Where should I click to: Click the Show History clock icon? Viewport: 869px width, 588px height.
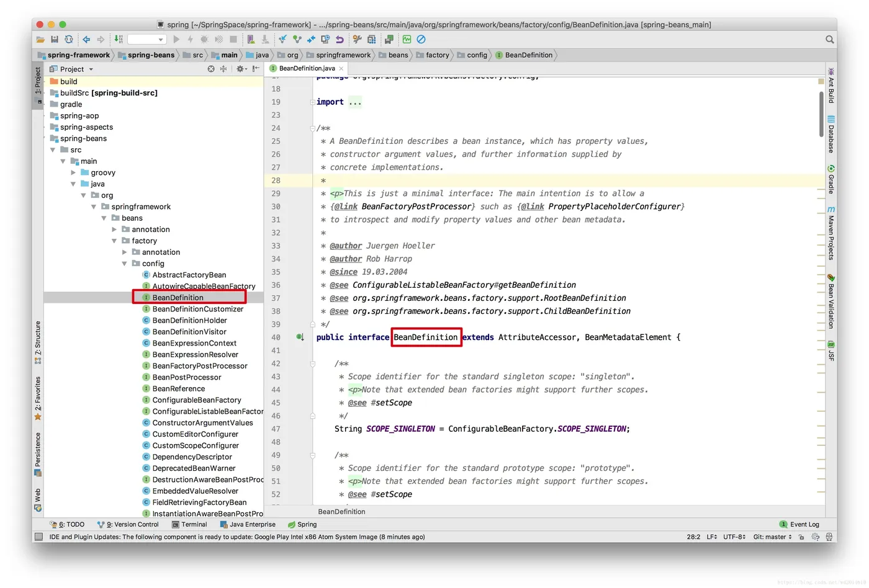[x=325, y=39]
